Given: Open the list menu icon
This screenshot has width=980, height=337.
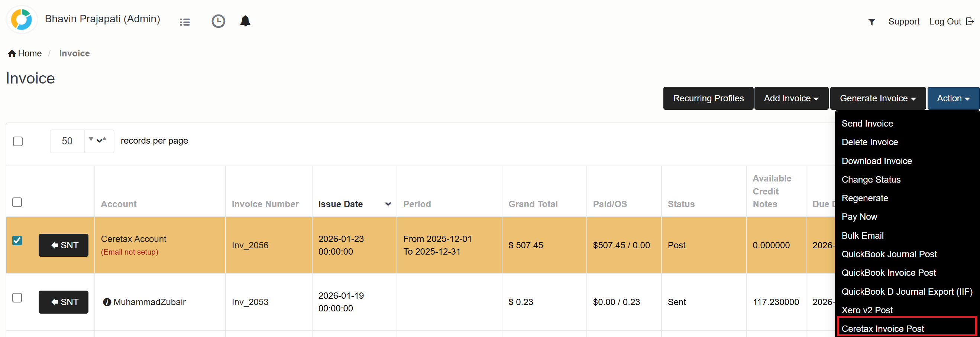Looking at the screenshot, I should pos(184,22).
